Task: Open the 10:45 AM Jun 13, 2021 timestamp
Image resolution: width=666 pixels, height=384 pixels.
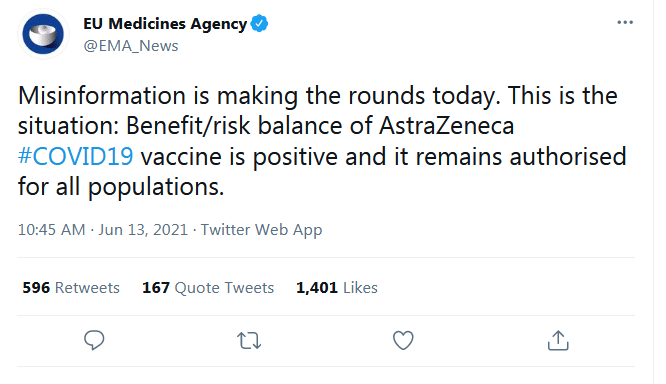Action: click(x=103, y=230)
